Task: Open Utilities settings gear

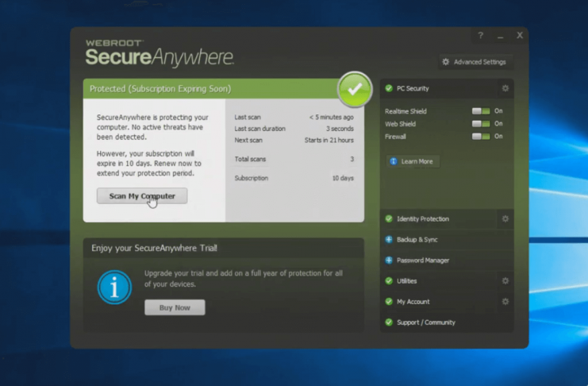Action: point(505,281)
